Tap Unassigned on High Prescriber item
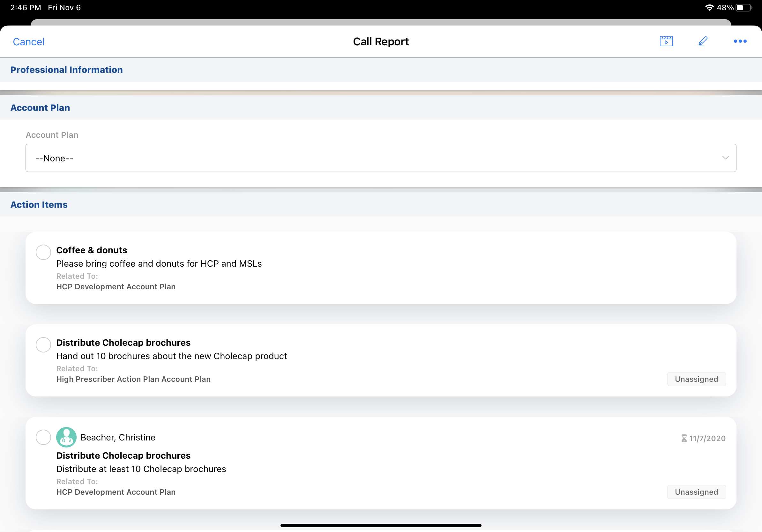Screen dimensions: 762x532 coord(696,379)
